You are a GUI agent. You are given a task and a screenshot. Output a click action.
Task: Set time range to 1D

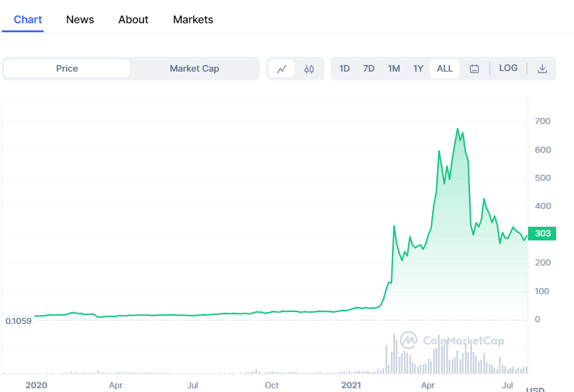click(x=344, y=69)
